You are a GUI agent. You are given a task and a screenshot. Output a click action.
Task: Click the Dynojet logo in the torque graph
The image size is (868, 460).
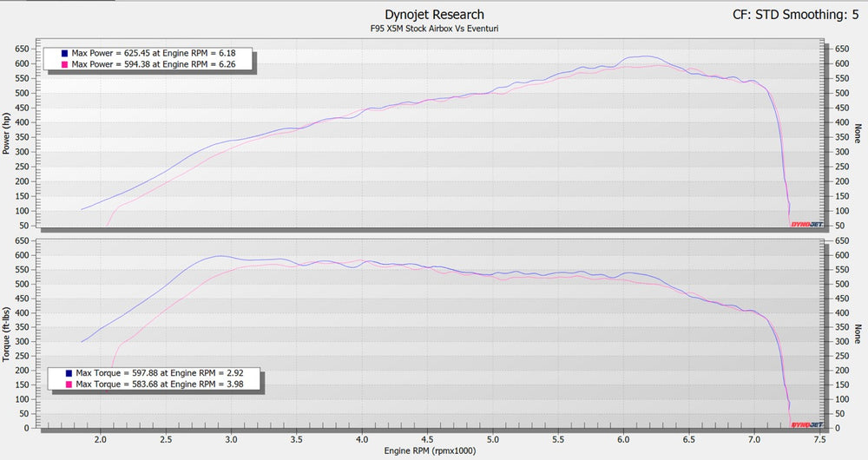click(806, 425)
